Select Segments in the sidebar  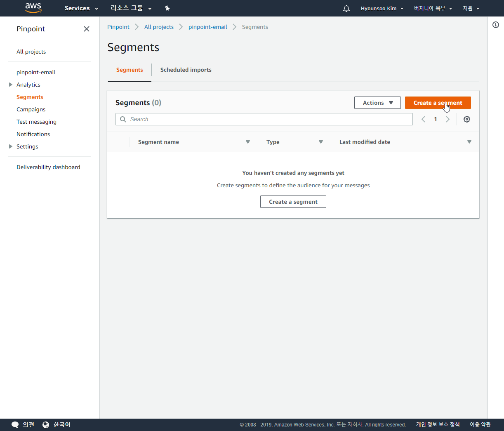30,97
